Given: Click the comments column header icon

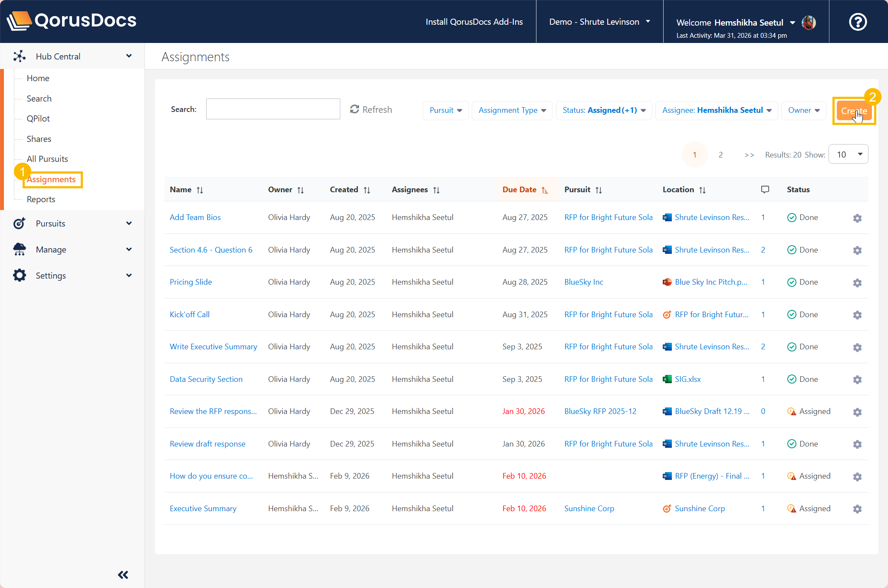Looking at the screenshot, I should tap(765, 190).
